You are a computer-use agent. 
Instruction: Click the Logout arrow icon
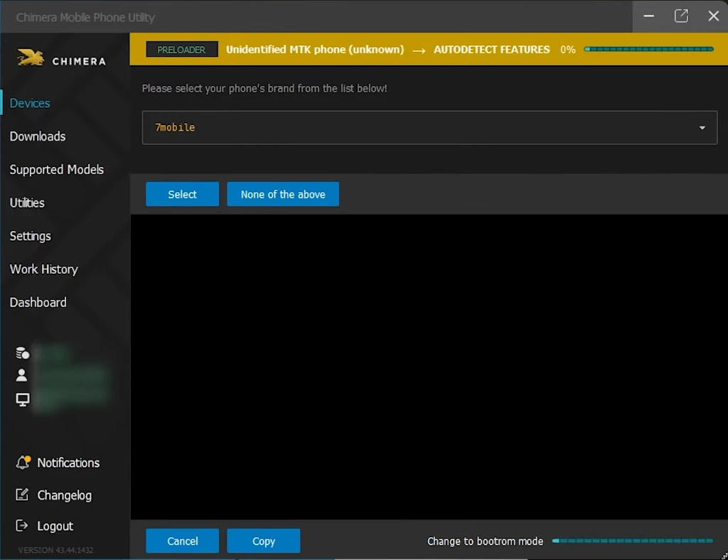click(23, 526)
